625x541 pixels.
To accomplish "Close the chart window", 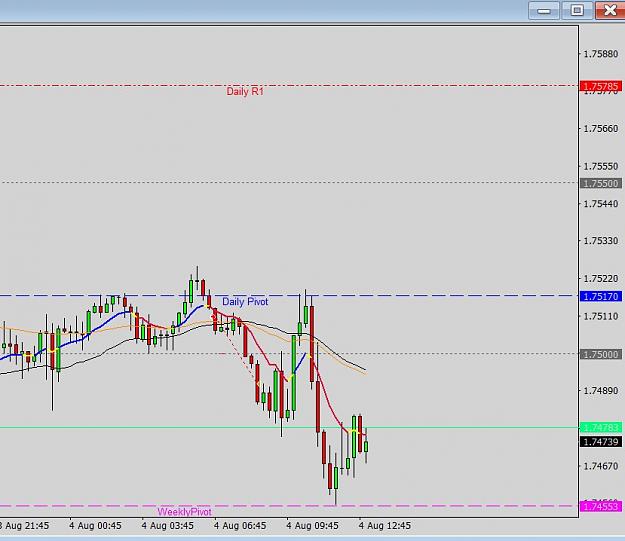I will tap(610, 11).
